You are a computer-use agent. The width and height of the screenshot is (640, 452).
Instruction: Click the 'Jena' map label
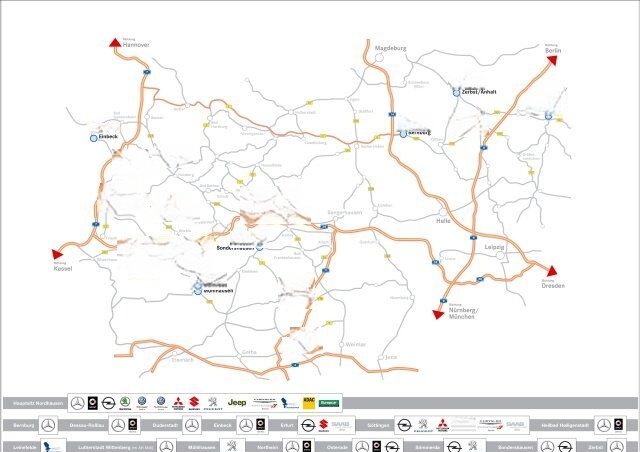click(x=391, y=357)
